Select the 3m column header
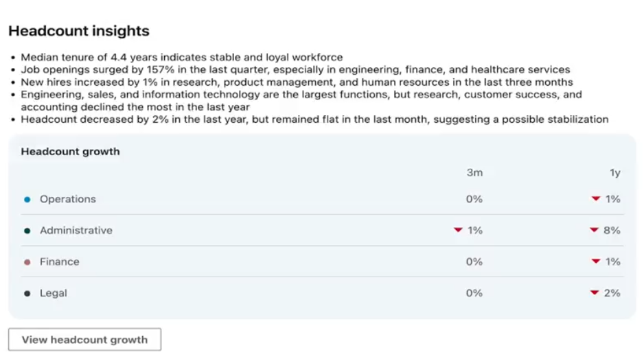 474,173
